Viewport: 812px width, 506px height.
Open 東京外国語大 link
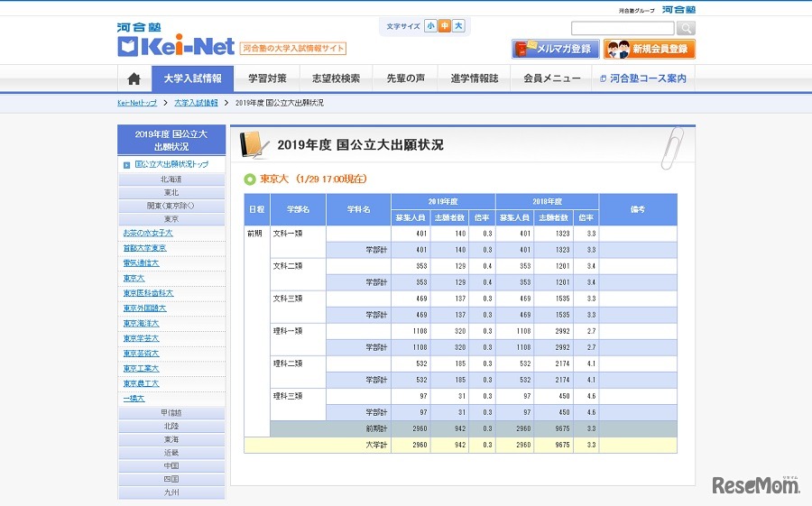[145, 308]
